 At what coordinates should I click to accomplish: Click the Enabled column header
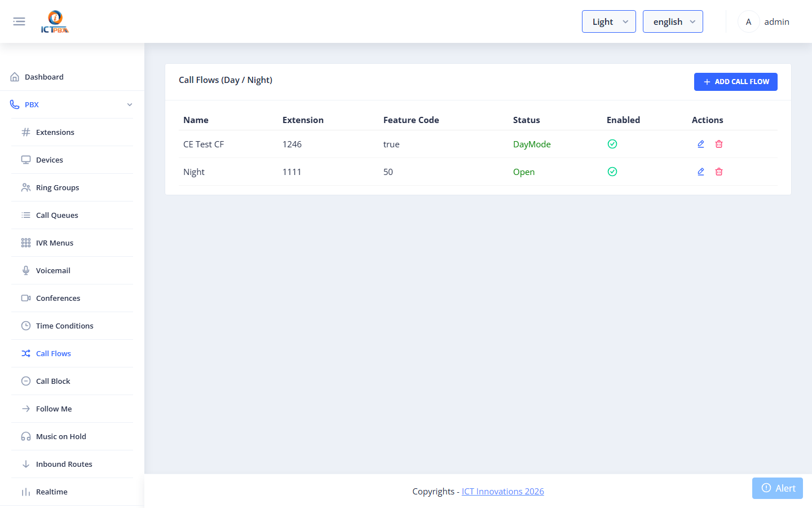pos(623,120)
